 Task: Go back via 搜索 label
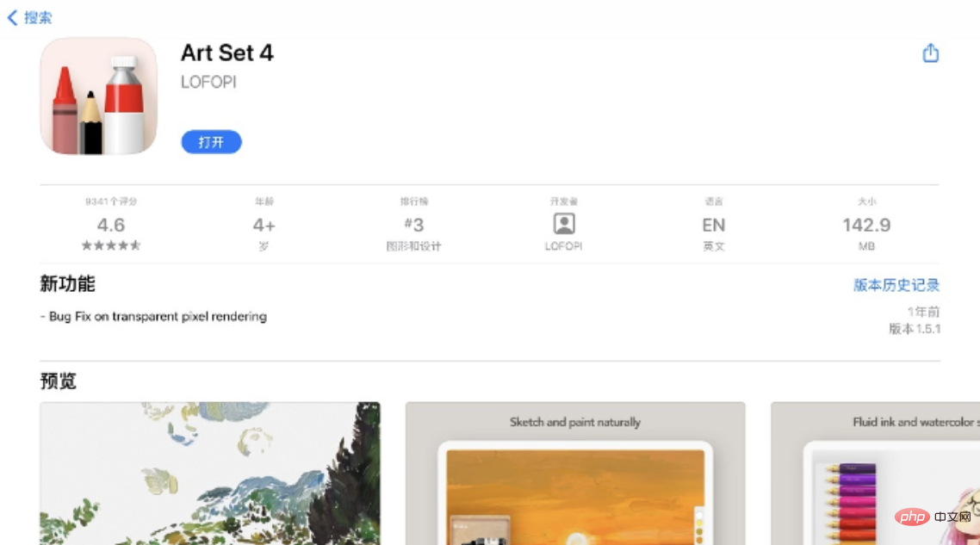click(38, 17)
